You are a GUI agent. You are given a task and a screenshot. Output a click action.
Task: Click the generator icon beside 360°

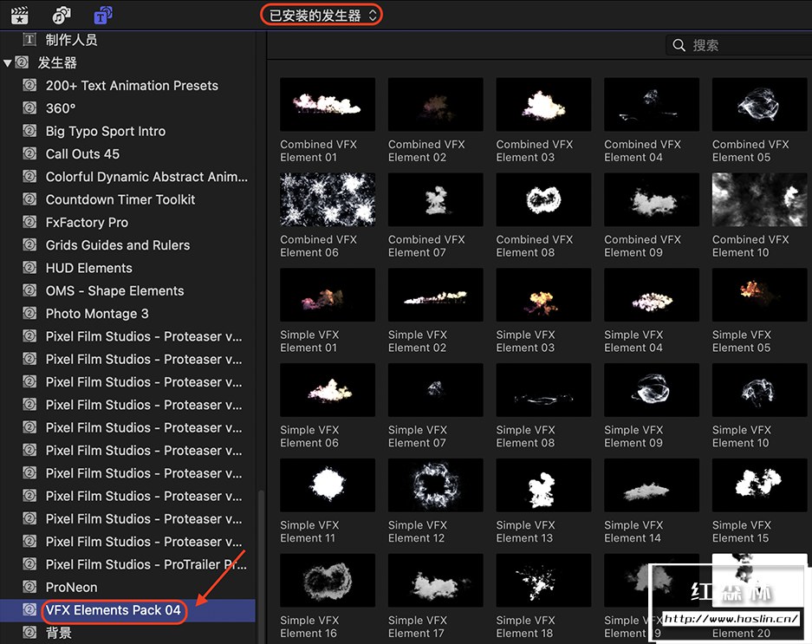click(x=29, y=107)
